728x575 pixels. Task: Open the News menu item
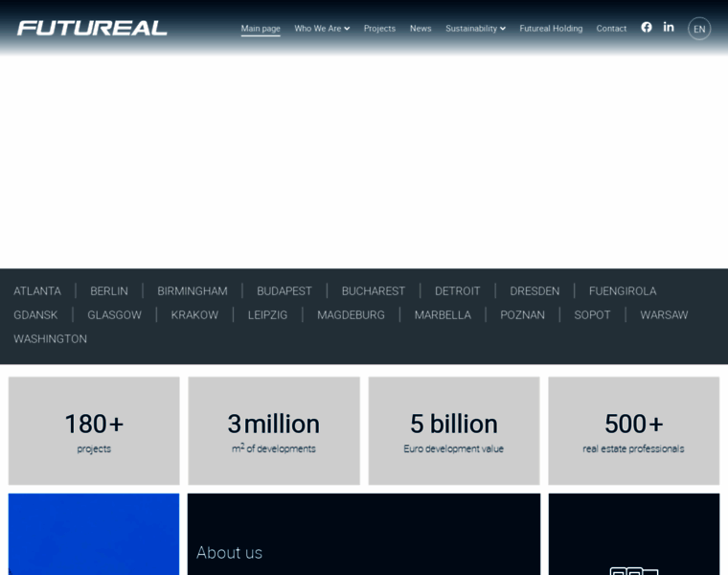[421, 29]
